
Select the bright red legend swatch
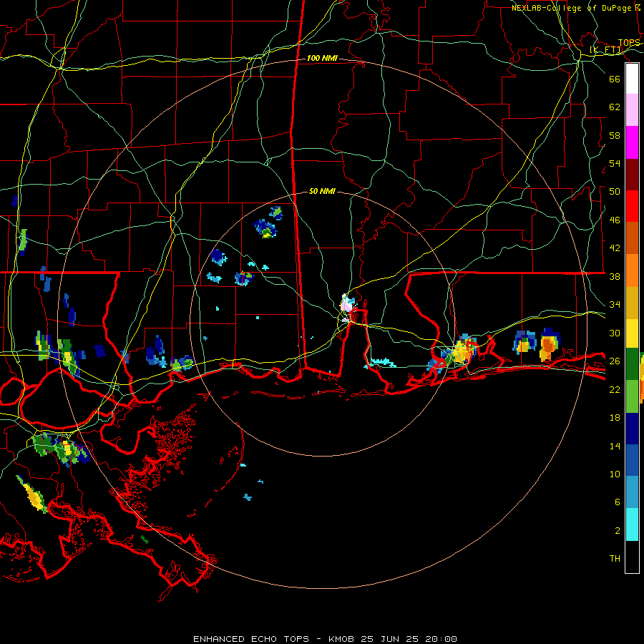click(x=632, y=206)
